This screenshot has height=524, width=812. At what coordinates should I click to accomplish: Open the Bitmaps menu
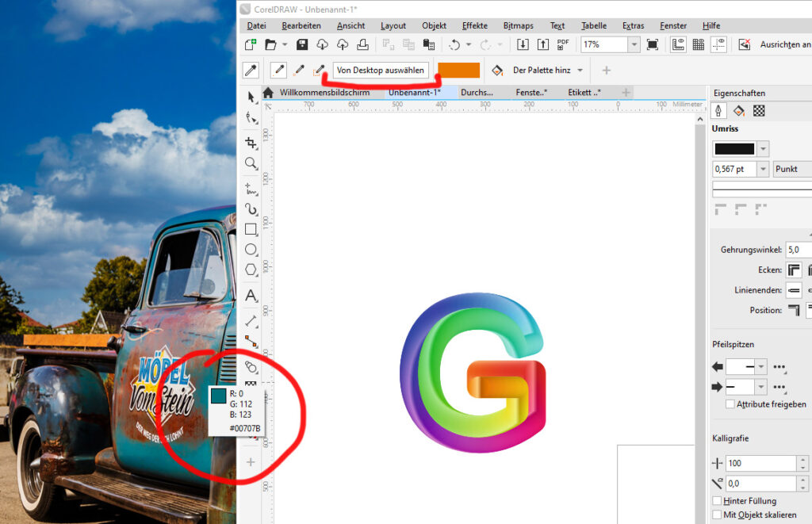519,25
